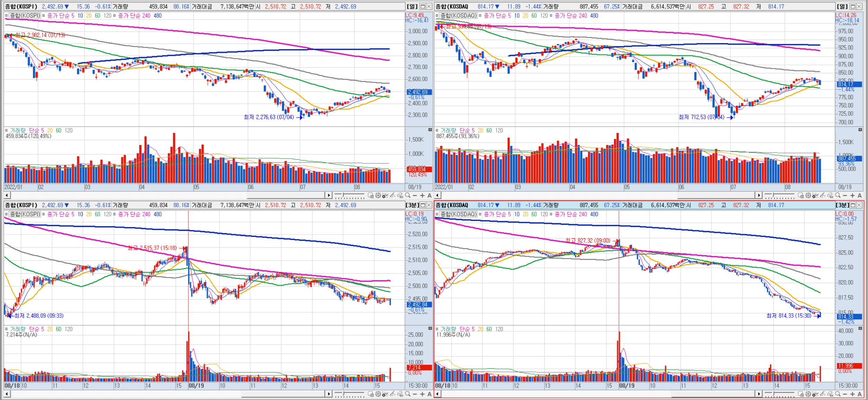Image resolution: width=868 pixels, height=400 pixels.
Task: Click left scroll arrow in KOSPI daily chart
Action: 7,196
